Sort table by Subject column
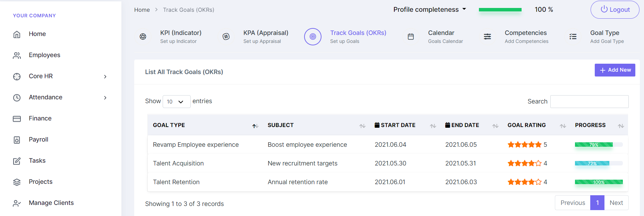 point(362,126)
